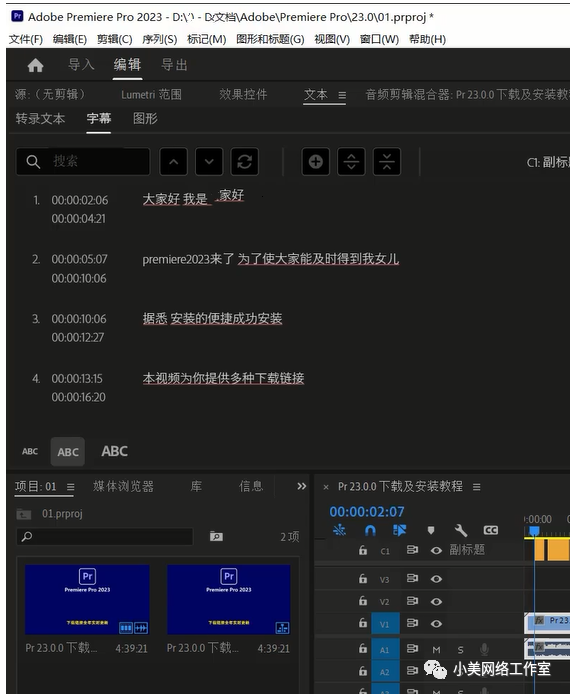Switch to the 效果控件 panel tab

pos(243,95)
